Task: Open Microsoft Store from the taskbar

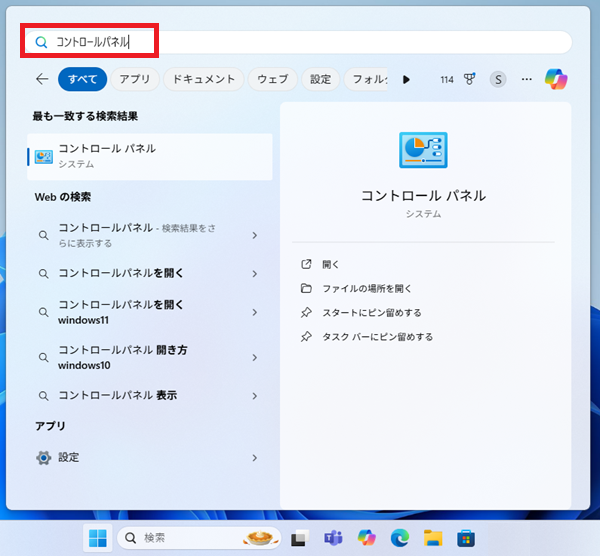Action: [x=466, y=538]
